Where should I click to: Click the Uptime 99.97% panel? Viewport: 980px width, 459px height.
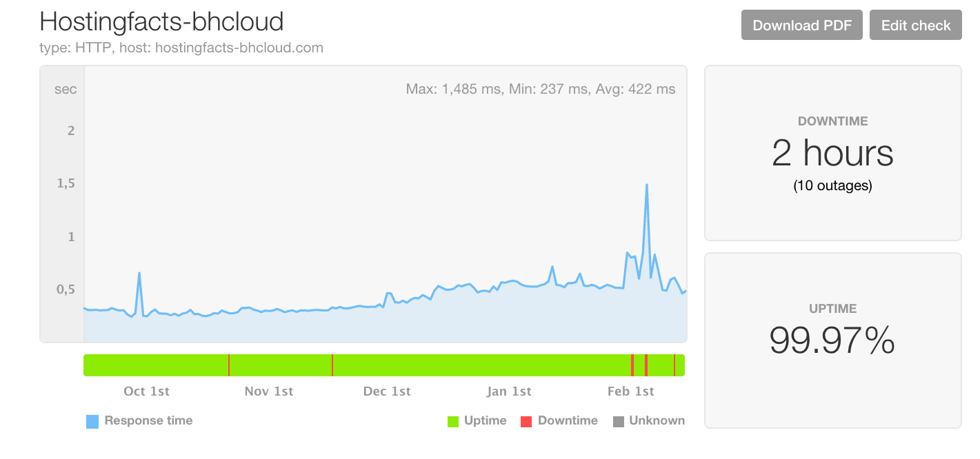pos(832,340)
